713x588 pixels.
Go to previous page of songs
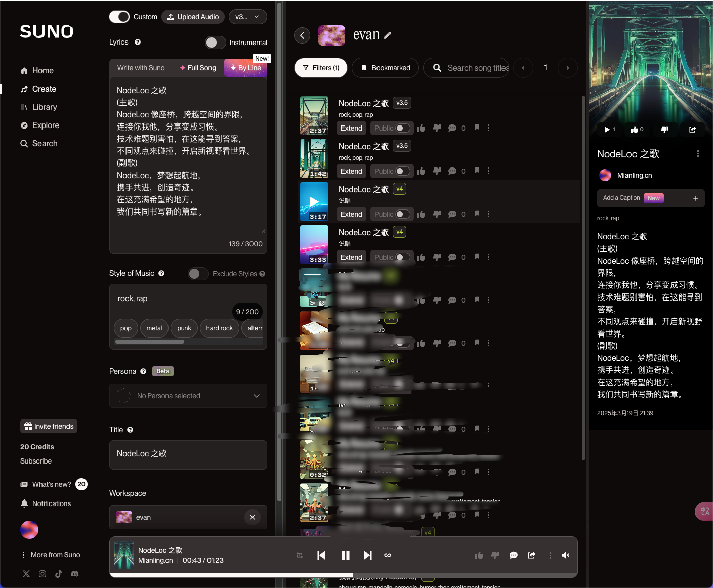click(x=523, y=68)
